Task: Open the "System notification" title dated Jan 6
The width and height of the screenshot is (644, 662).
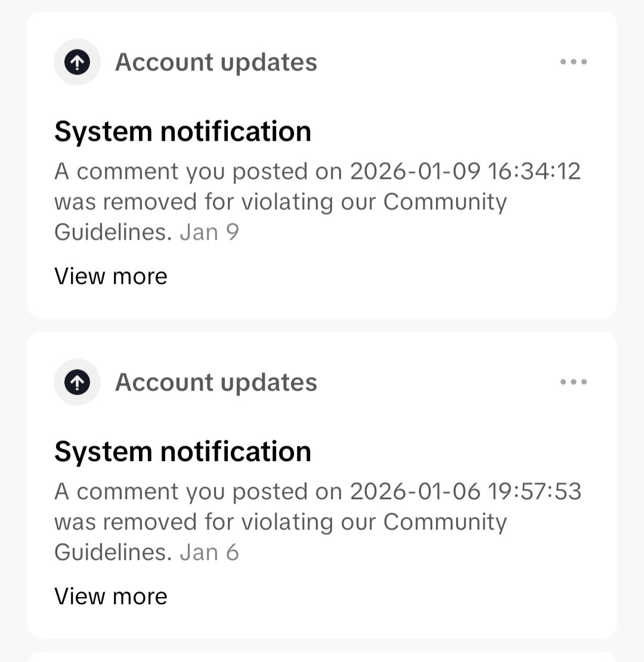Action: pyautogui.click(x=182, y=451)
